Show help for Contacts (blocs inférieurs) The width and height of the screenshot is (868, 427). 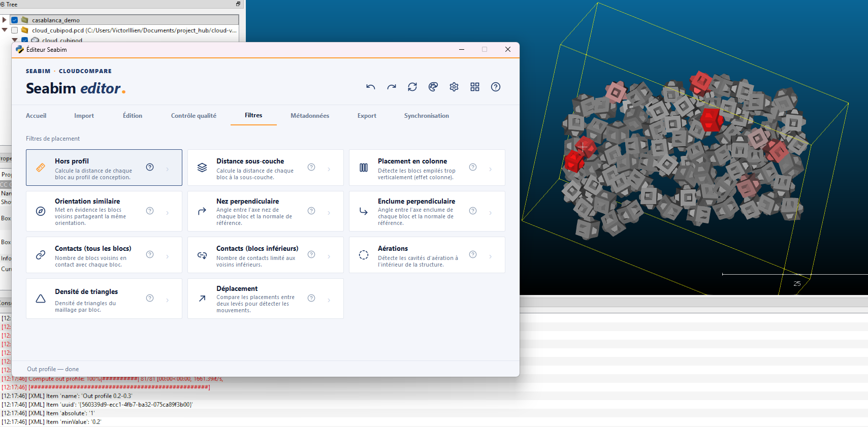(311, 254)
